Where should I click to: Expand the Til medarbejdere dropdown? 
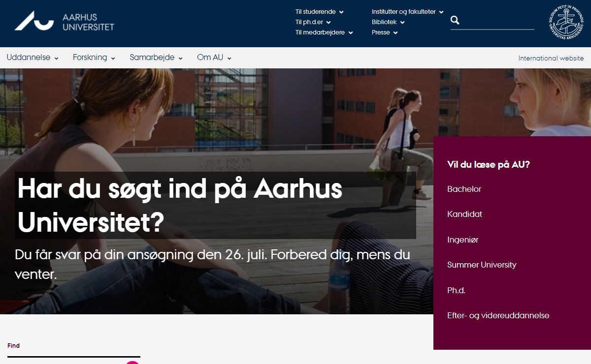pos(324,32)
